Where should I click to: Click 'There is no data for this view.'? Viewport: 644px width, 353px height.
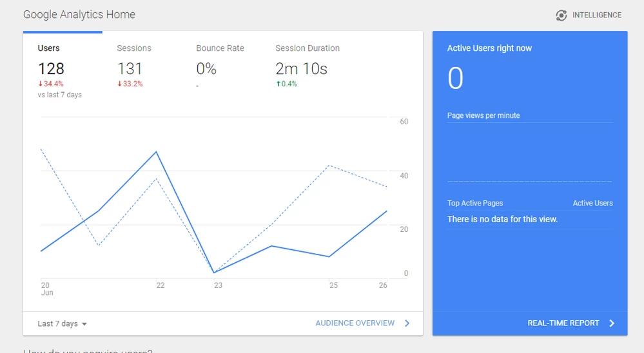point(502,219)
